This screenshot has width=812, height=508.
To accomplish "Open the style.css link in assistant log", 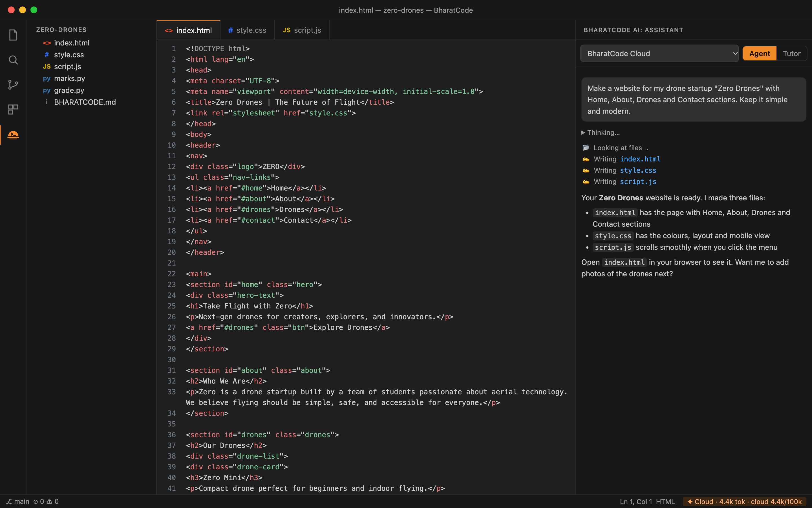I will click(638, 170).
